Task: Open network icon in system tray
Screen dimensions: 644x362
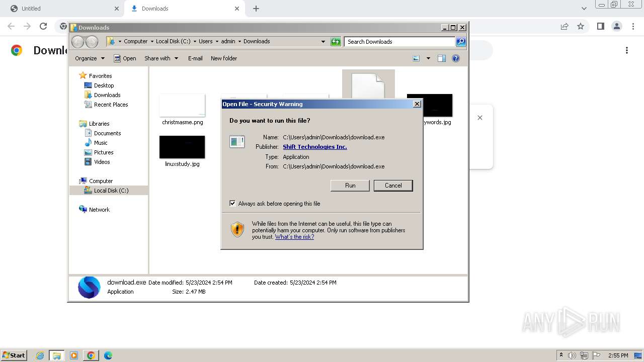Action: tap(584, 355)
